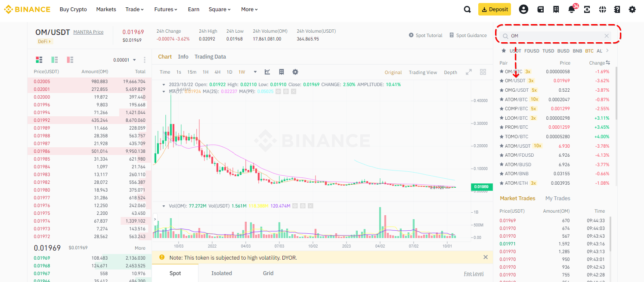Switch to Trading Data tab
This screenshot has height=282, width=644.
point(210,56)
